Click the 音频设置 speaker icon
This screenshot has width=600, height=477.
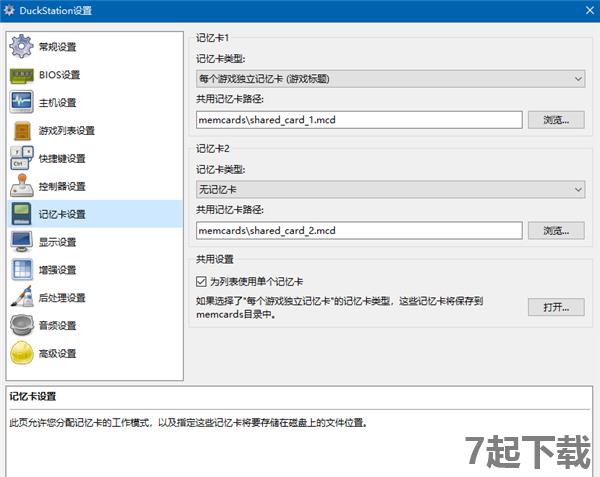[x=21, y=325]
